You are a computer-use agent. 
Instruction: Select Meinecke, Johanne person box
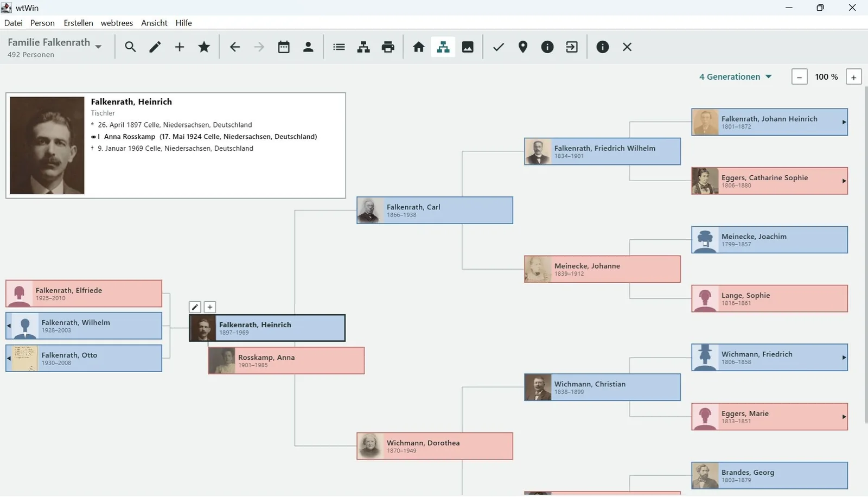click(602, 269)
